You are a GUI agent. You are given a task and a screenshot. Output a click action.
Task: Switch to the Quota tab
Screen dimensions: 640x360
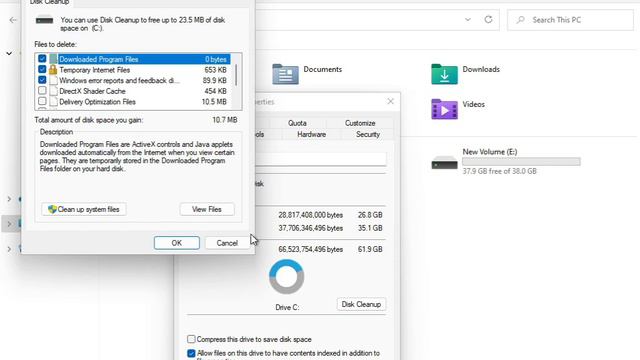pyautogui.click(x=297, y=123)
